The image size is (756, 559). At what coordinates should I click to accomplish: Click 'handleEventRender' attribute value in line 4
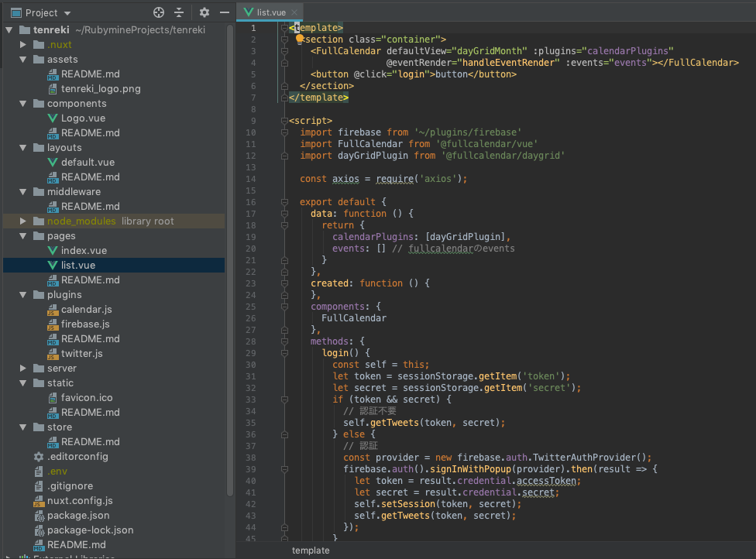tap(507, 63)
